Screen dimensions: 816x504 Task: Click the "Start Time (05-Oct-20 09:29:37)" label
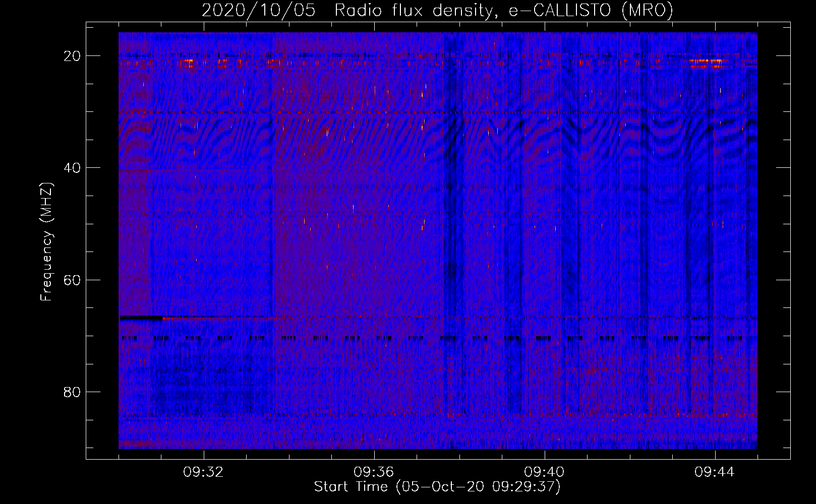(x=437, y=487)
